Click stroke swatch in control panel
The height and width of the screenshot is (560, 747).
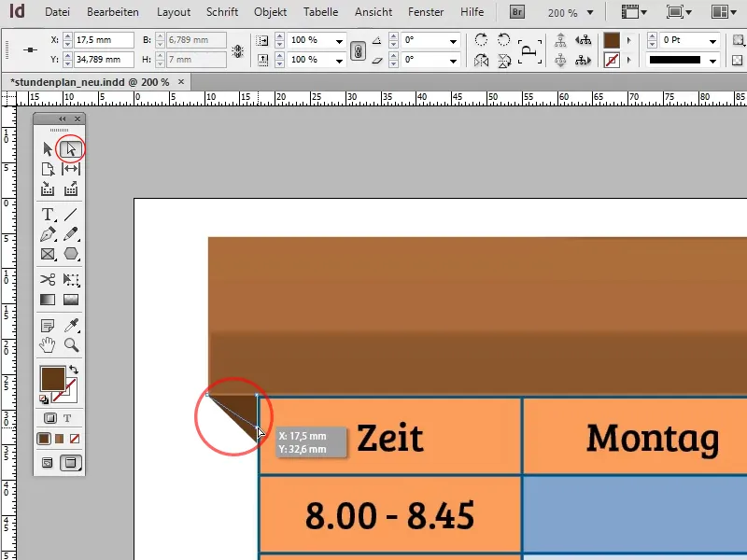612,61
